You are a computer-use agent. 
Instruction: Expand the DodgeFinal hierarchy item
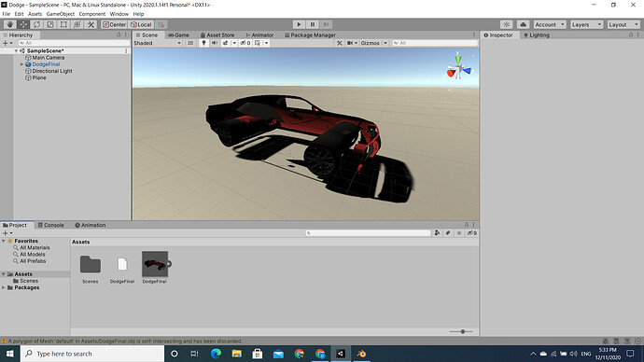[x=21, y=64]
